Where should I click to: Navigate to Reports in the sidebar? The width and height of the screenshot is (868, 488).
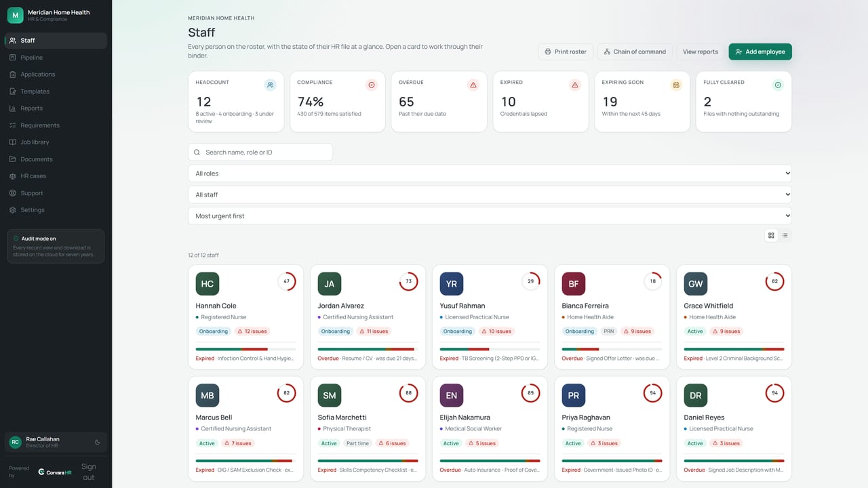(x=56, y=108)
